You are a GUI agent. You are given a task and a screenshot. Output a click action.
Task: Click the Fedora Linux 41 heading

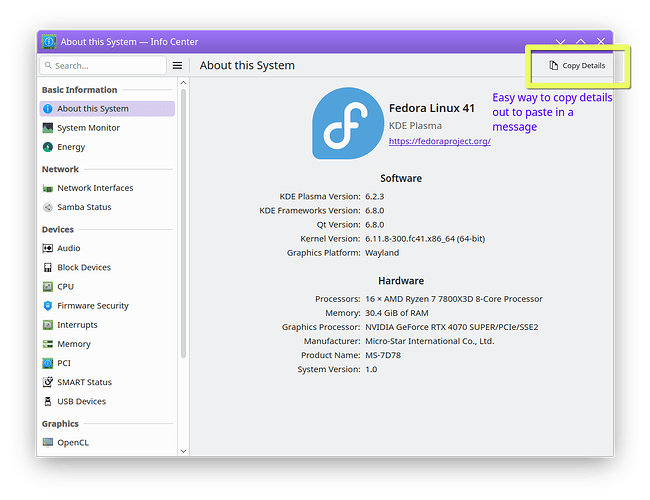[432, 108]
